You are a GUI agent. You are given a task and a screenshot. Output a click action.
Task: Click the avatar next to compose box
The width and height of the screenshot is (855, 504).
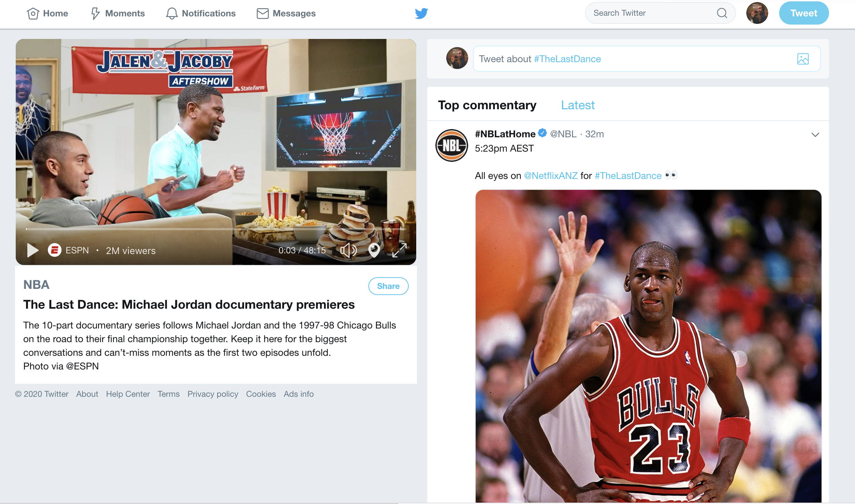click(457, 58)
